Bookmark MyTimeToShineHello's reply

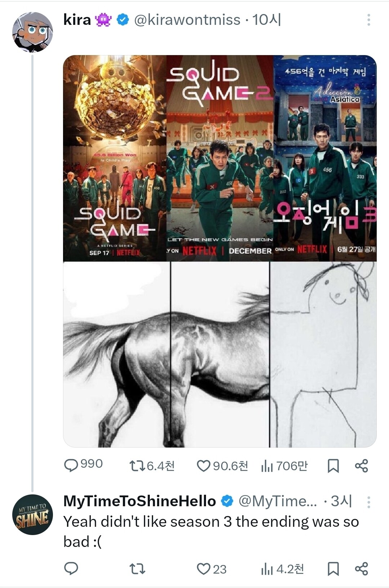(x=333, y=569)
